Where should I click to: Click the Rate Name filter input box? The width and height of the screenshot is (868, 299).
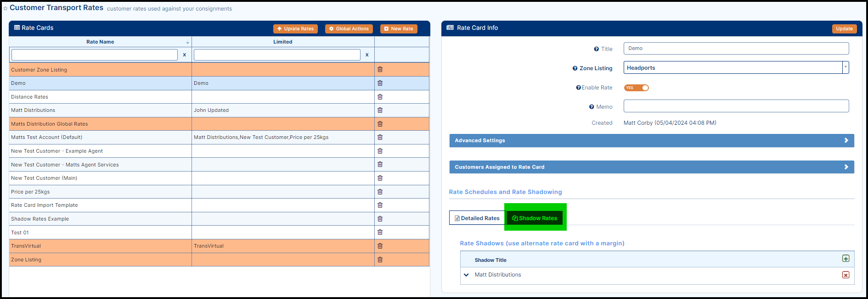(x=94, y=55)
